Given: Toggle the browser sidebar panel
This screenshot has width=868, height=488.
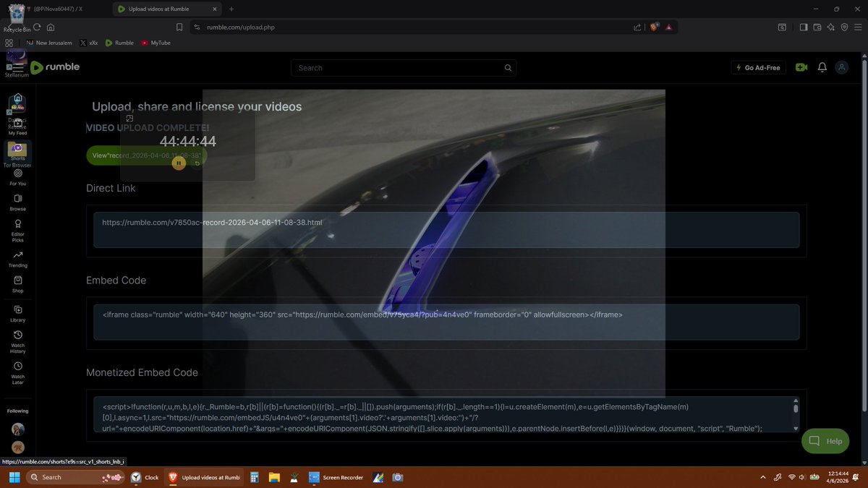Looking at the screenshot, I should point(804,27).
